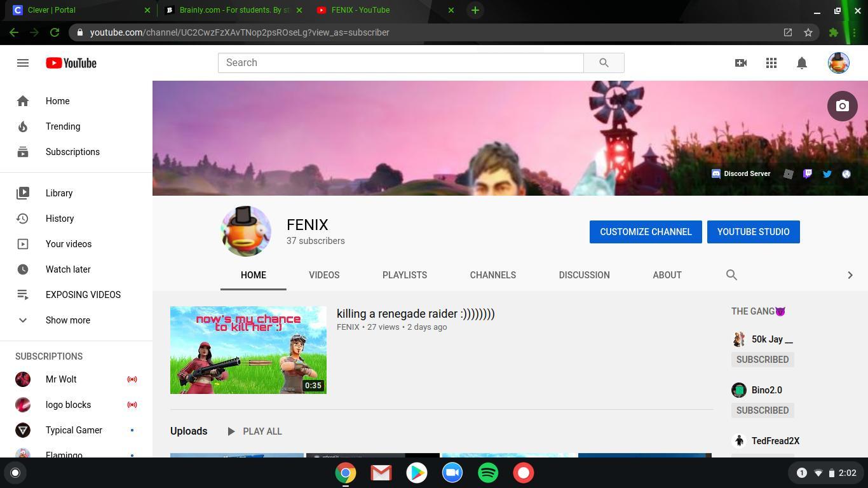
Task: Open the Roblox link icon on the banner
Action: [789, 173]
